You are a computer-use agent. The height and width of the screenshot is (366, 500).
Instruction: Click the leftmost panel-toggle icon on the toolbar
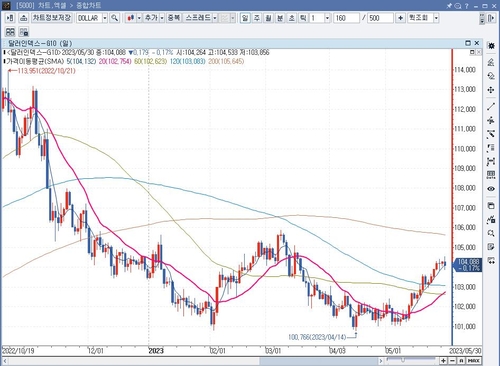tap(10, 18)
